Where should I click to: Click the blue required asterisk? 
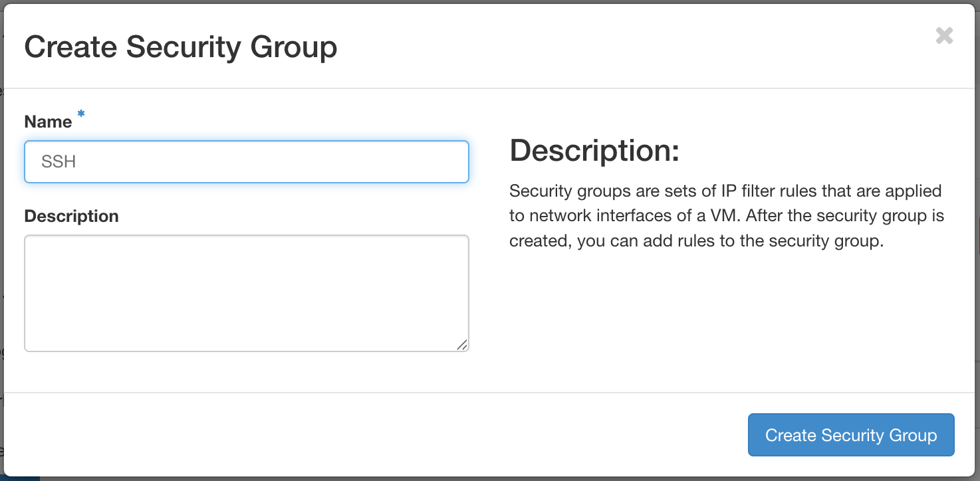(81, 115)
